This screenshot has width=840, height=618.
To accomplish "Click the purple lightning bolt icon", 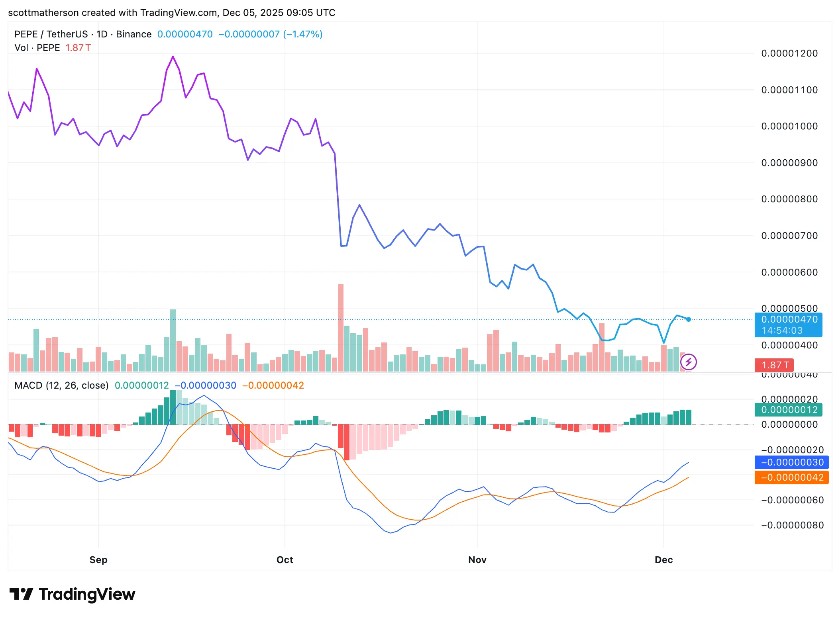I will (x=688, y=362).
